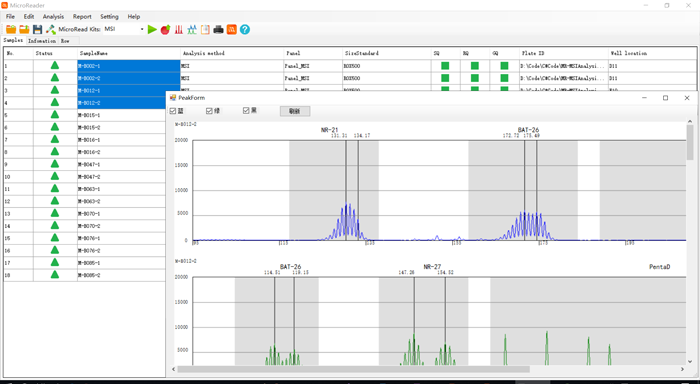Click the PeakForm vertical scrollbar down arrow
This screenshot has height=384, width=700.
pos(690,361)
